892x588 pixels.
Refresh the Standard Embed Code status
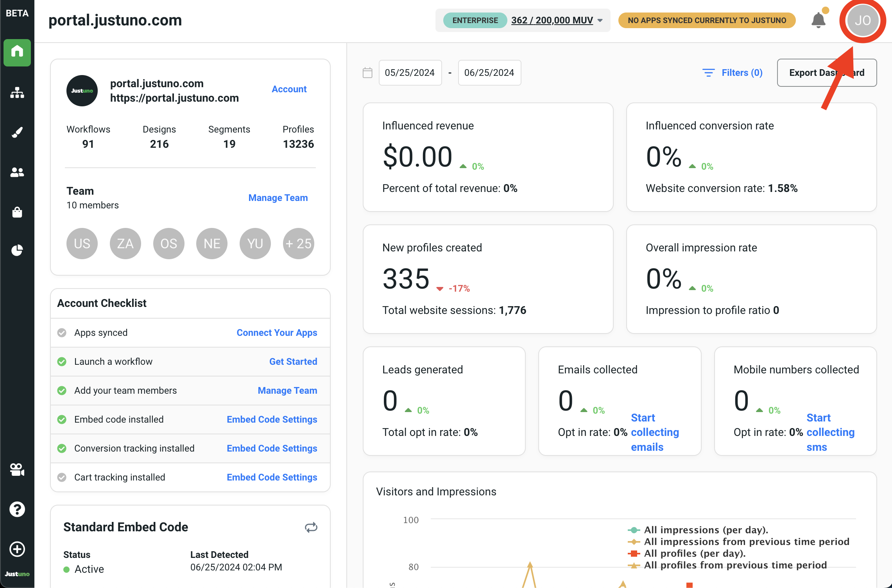[x=311, y=527]
